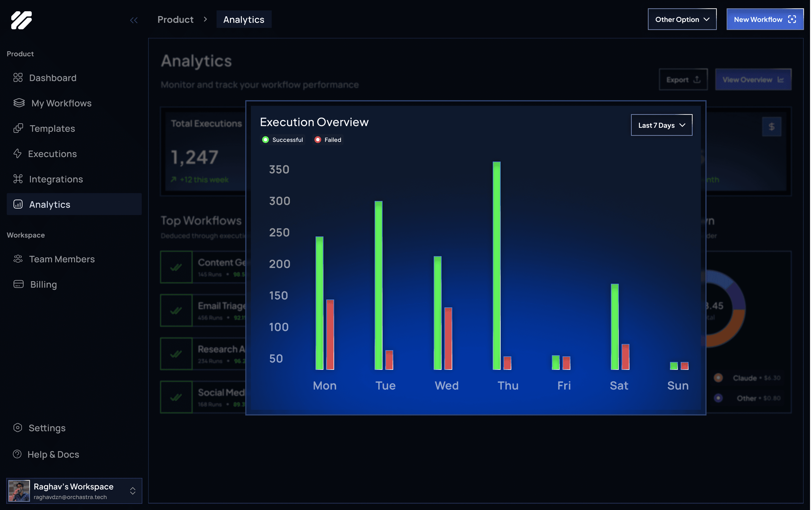Click the Orchastra logo icon
This screenshot has height=510, width=812.
(21, 20)
